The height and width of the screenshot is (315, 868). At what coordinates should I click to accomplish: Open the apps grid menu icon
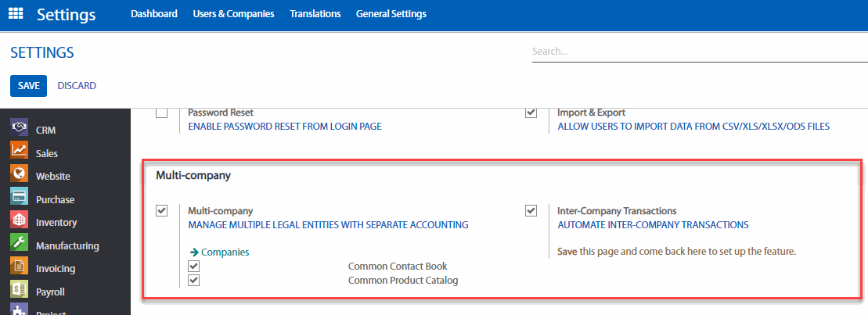[x=16, y=14]
